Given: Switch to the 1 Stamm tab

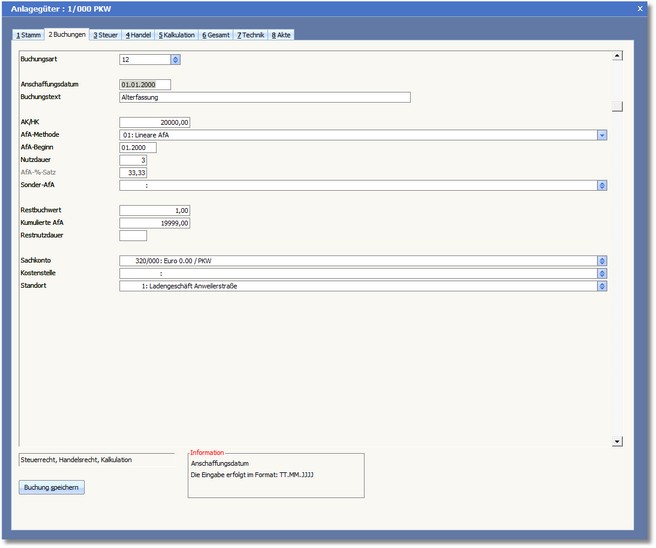Looking at the screenshot, I should (29, 35).
